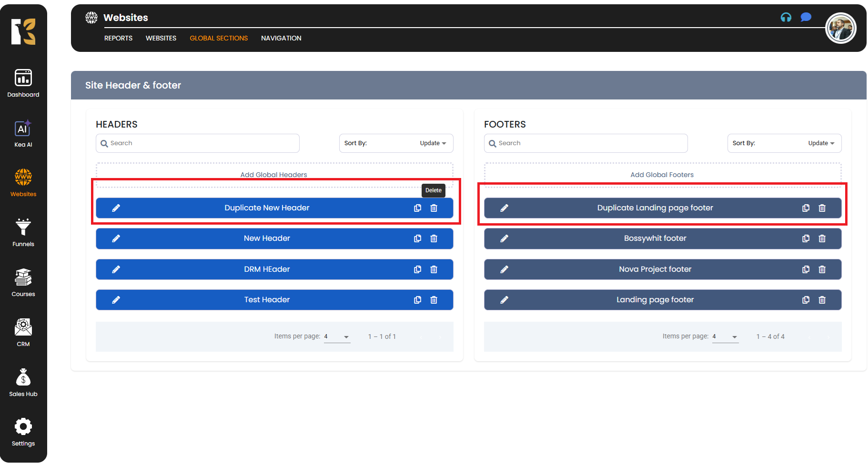Switch to the Navigation tab
Image resolution: width=868 pixels, height=465 pixels.
281,38
